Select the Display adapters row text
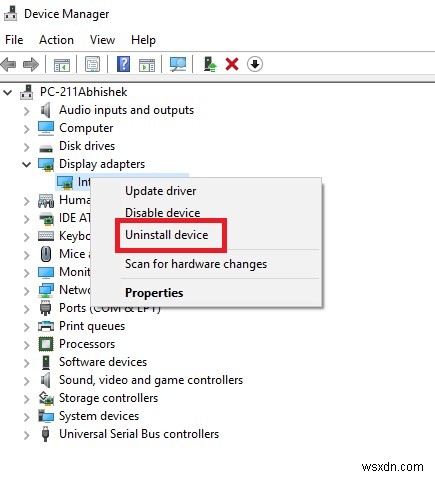The image size is (435, 477). click(x=102, y=164)
